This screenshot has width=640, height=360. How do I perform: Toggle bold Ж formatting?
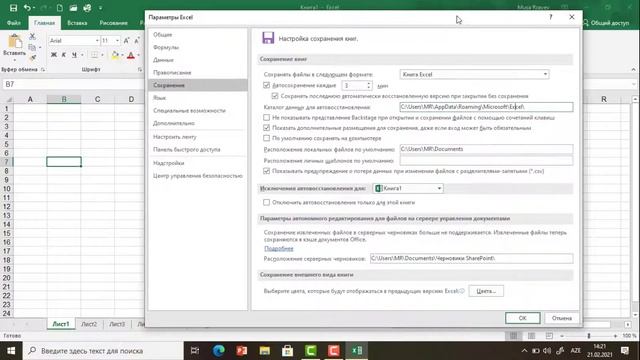tap(53, 55)
